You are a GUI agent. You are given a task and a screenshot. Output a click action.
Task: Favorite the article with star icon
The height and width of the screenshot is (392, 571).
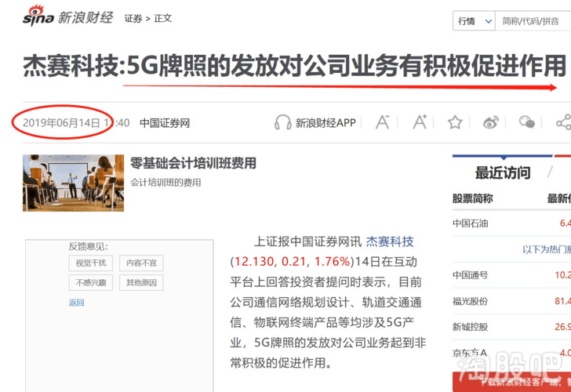pos(455,122)
